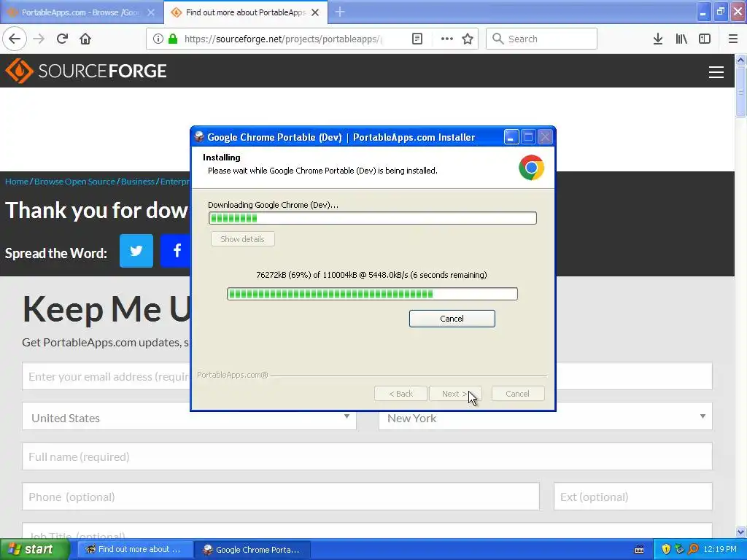Screen dimensions: 747x560
Task: Click the overall install progress bar
Action: [x=373, y=218]
